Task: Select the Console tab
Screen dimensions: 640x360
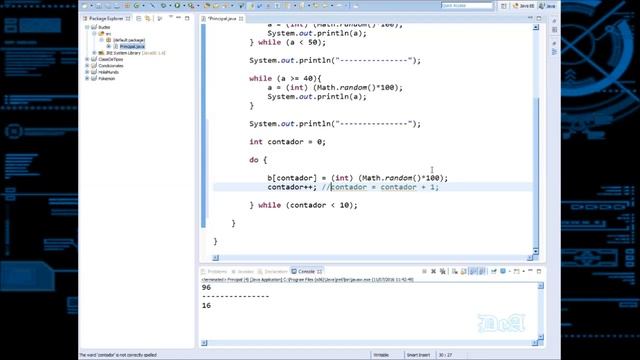Action: (x=306, y=271)
